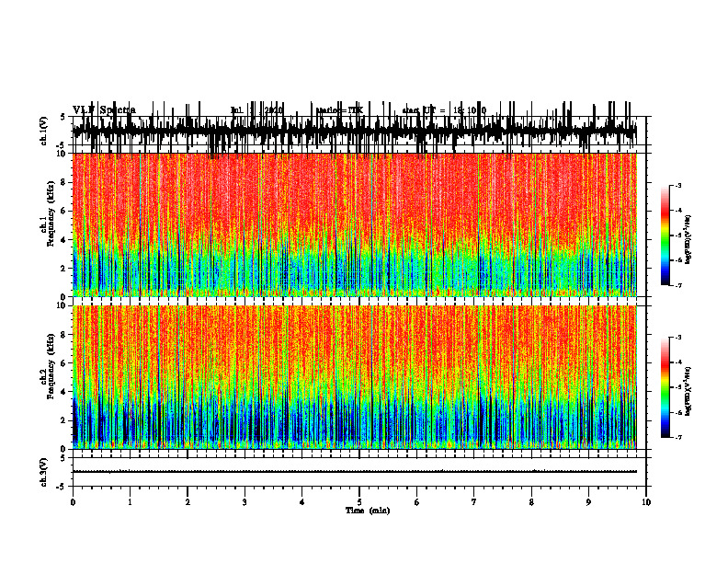The width and height of the screenshot is (728, 563).
Task: Click the '-5' tick of ch.3(V) waveform
Action: click(x=62, y=487)
